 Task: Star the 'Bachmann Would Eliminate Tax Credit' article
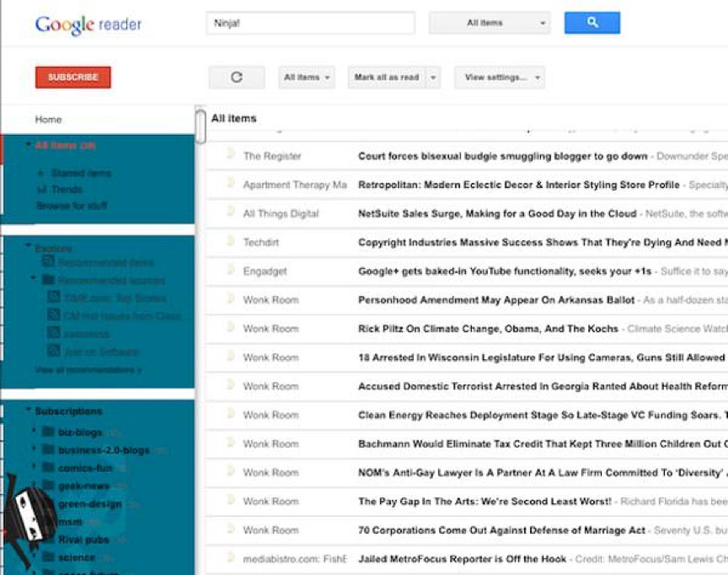[230, 442]
